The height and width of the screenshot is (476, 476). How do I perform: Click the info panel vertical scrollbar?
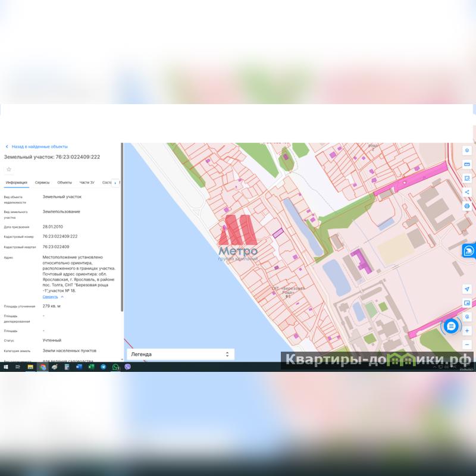pos(121,226)
